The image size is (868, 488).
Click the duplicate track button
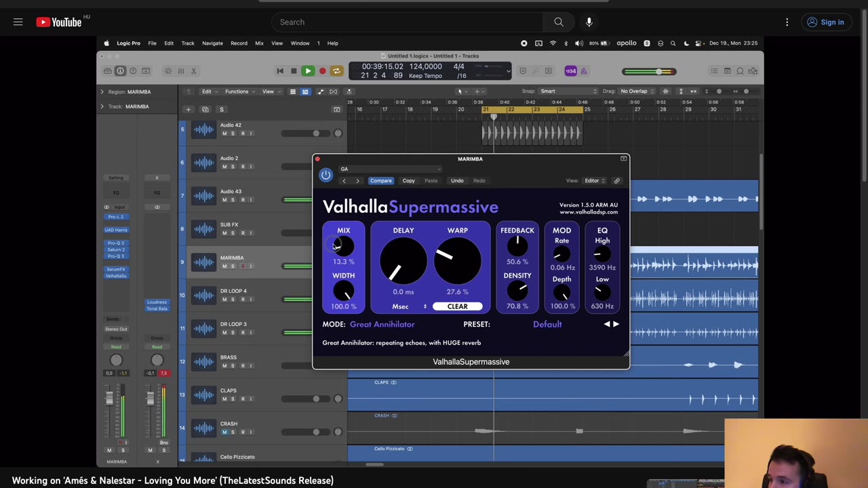point(205,109)
